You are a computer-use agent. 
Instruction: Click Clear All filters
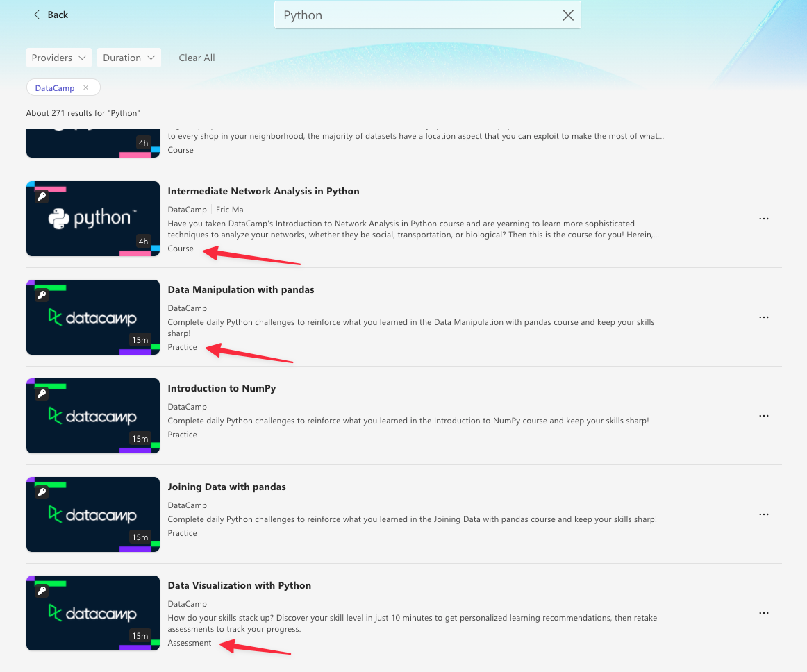pos(197,58)
